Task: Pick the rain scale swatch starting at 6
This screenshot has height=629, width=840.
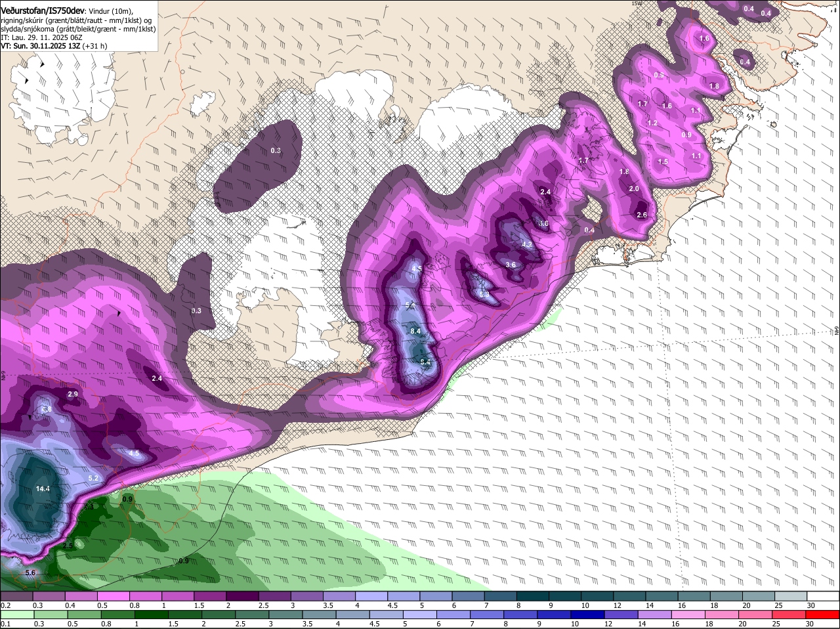Action: tap(454, 615)
